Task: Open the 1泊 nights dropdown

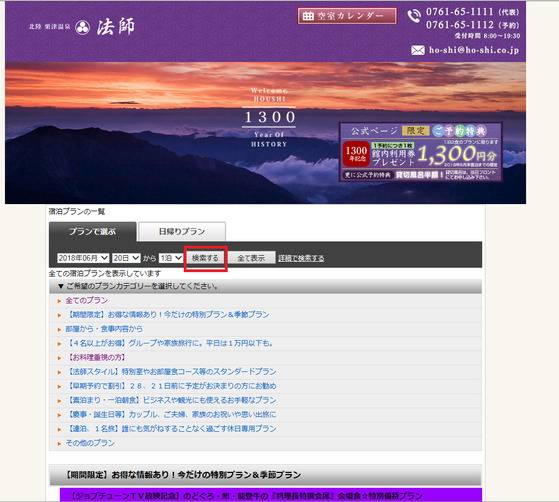Action: click(171, 258)
